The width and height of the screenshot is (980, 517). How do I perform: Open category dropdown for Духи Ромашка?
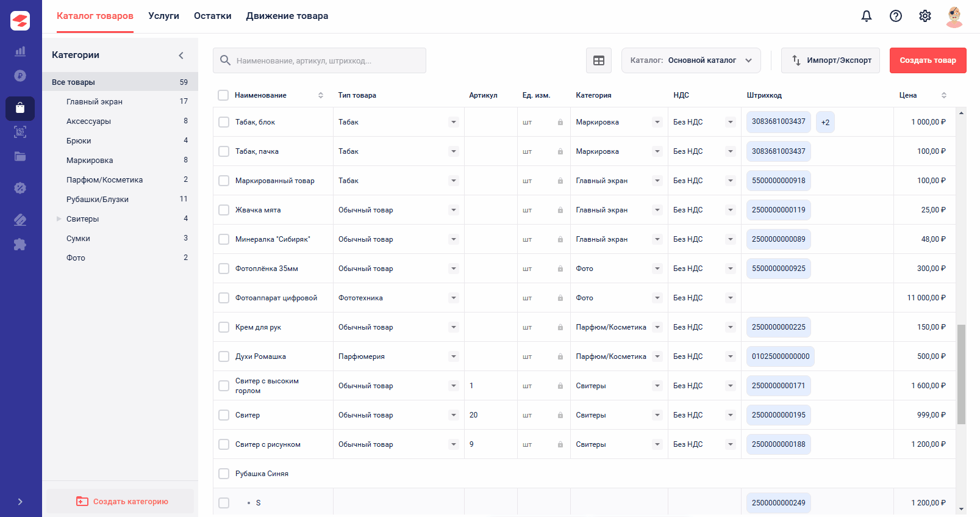[657, 356]
